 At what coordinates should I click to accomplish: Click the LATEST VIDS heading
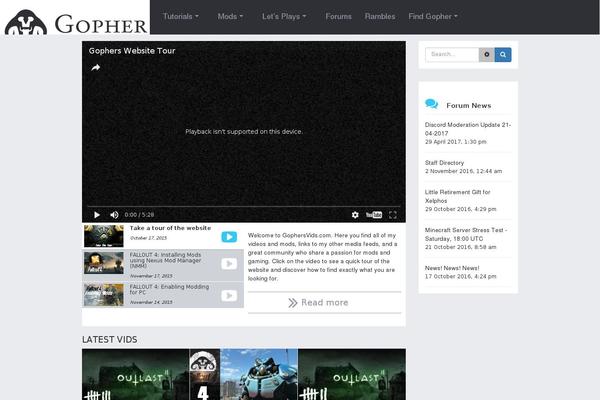(x=109, y=340)
